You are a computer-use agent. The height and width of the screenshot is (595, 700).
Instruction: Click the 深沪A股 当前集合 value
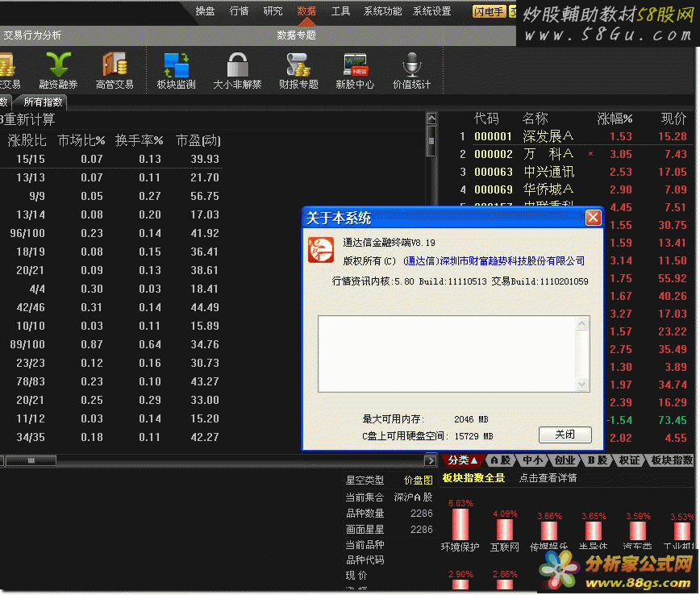[x=414, y=497]
